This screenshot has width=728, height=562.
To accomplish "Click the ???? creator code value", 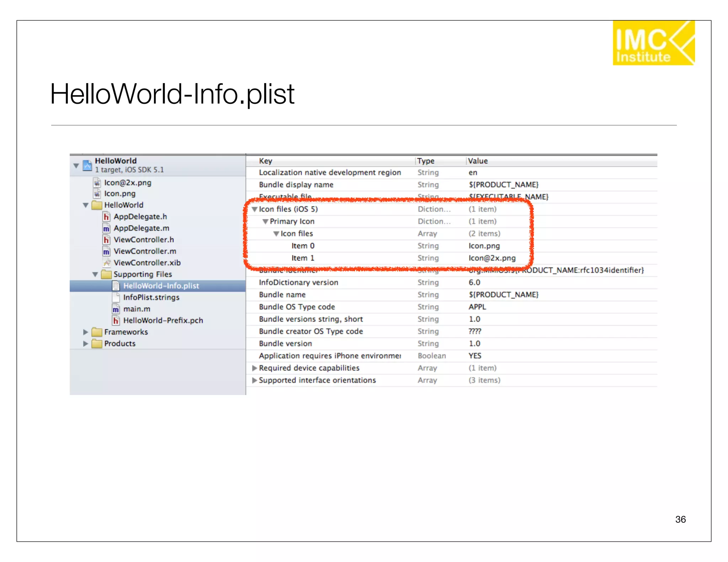I will click(475, 331).
